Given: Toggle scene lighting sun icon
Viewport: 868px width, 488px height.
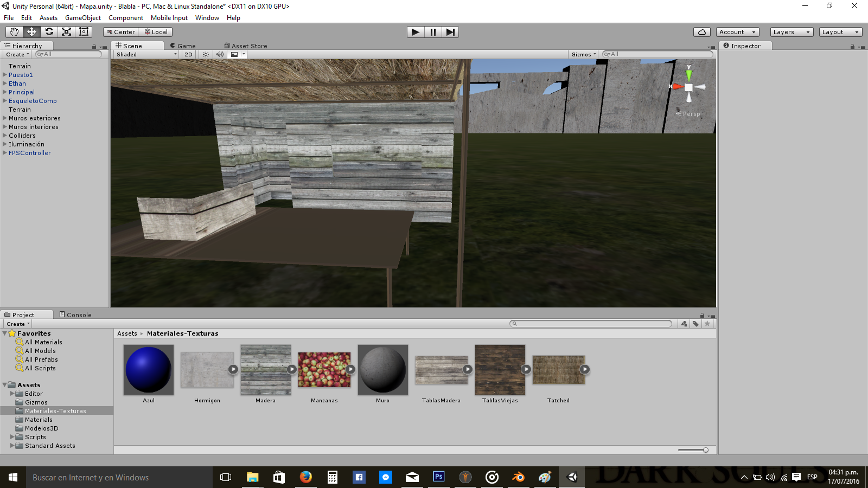Looking at the screenshot, I should click(206, 54).
